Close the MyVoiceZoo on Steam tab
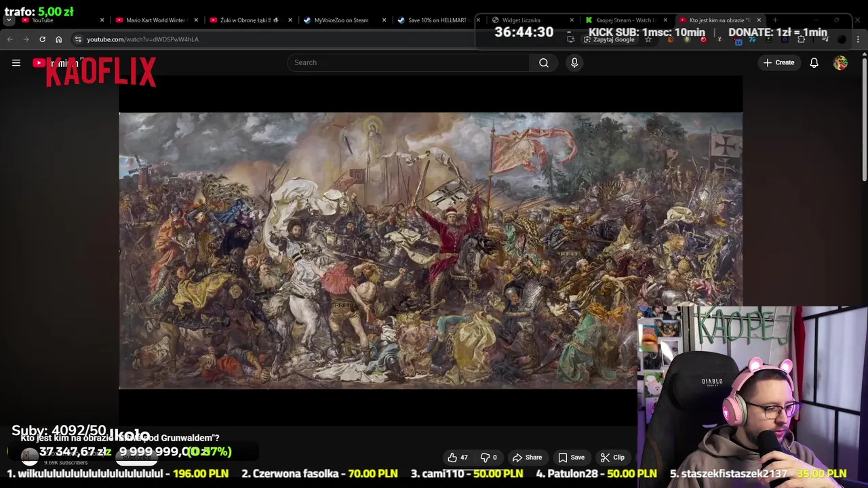Viewport: 868px width, 488px height. coord(384,20)
